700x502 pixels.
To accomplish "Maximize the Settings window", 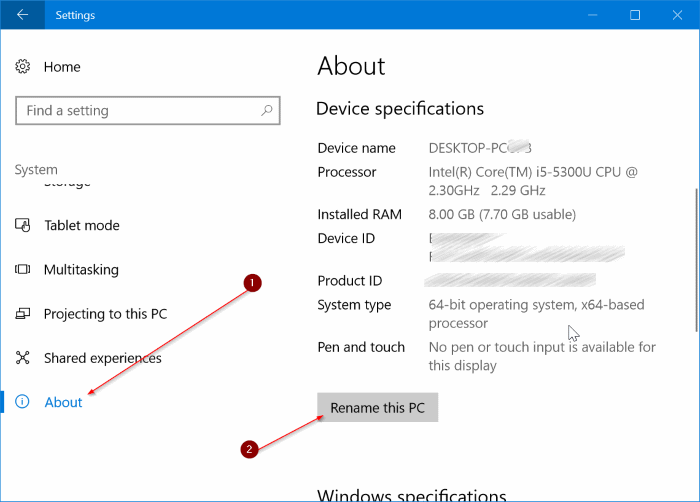I will point(635,15).
